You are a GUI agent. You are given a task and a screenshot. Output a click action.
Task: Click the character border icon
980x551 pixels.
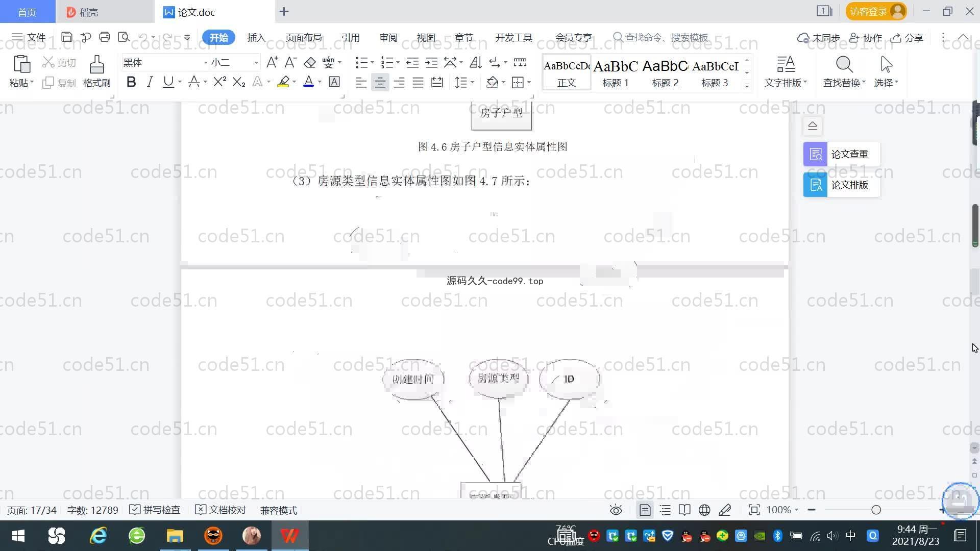coord(334,82)
